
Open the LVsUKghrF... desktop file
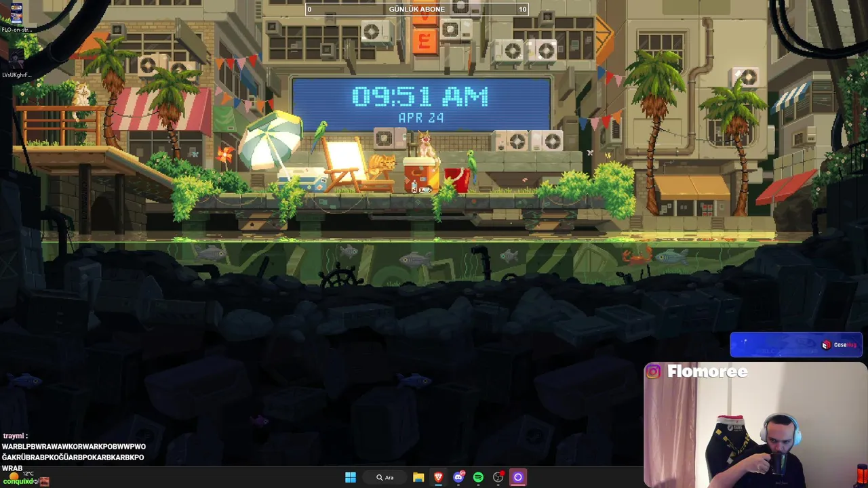(x=16, y=62)
